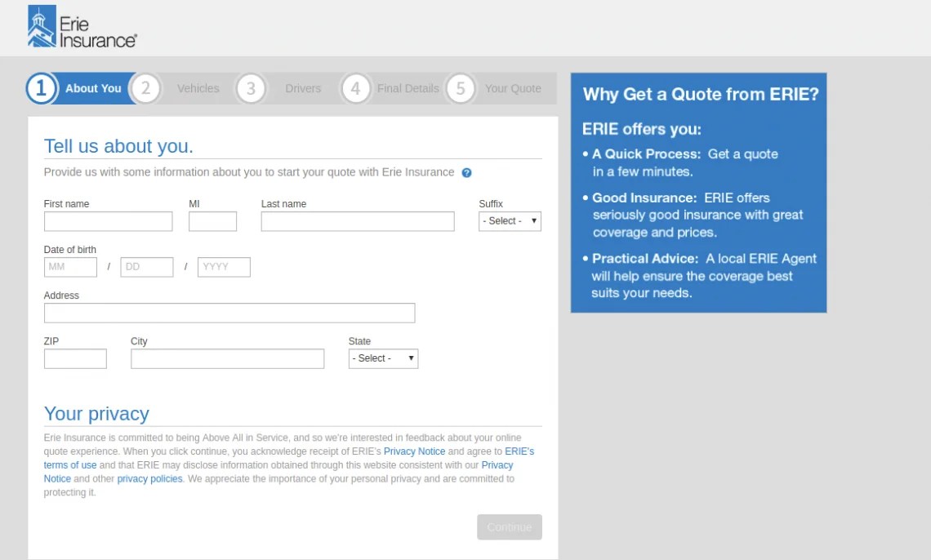
Task: Click the Address input field
Action: 229,312
